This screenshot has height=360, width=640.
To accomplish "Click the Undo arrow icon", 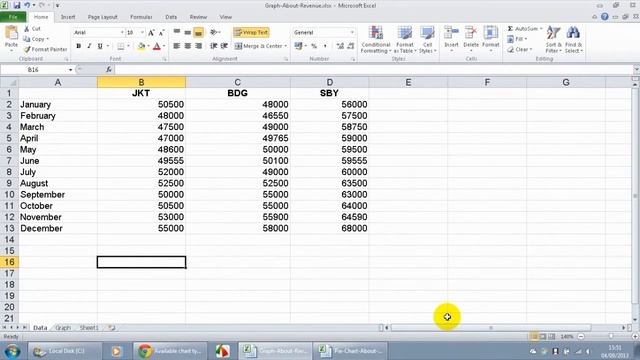I will 27,5.
